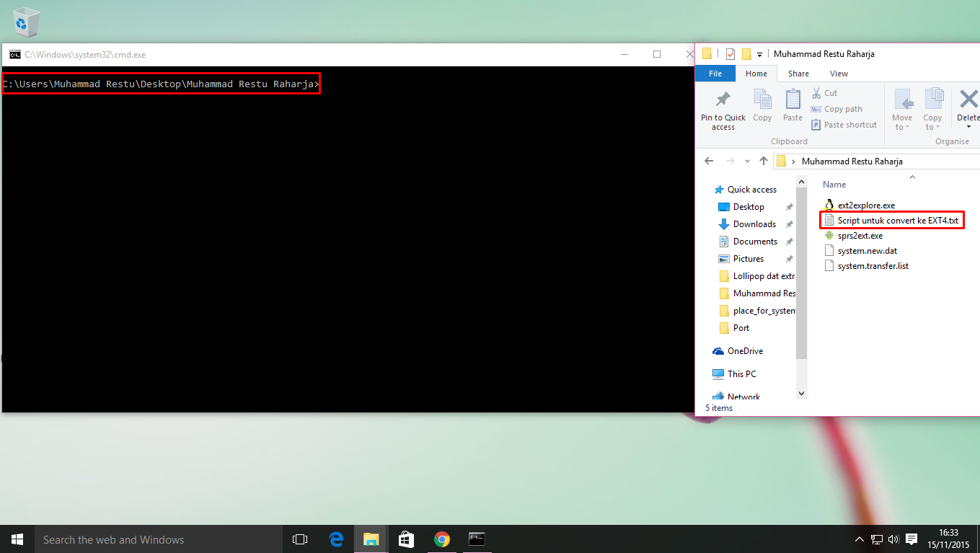Launch Microsoft Edge from the taskbar

tap(336, 539)
